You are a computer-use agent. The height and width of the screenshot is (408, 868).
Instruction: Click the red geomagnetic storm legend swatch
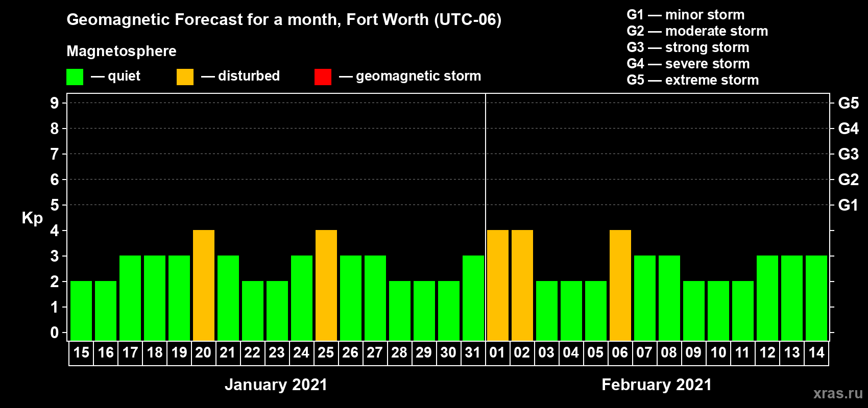pos(323,77)
